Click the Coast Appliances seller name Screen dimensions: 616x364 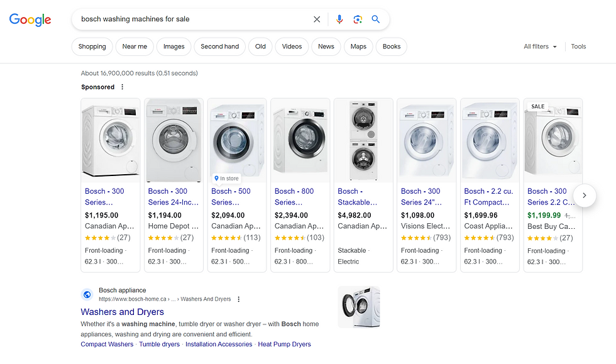pos(488,226)
